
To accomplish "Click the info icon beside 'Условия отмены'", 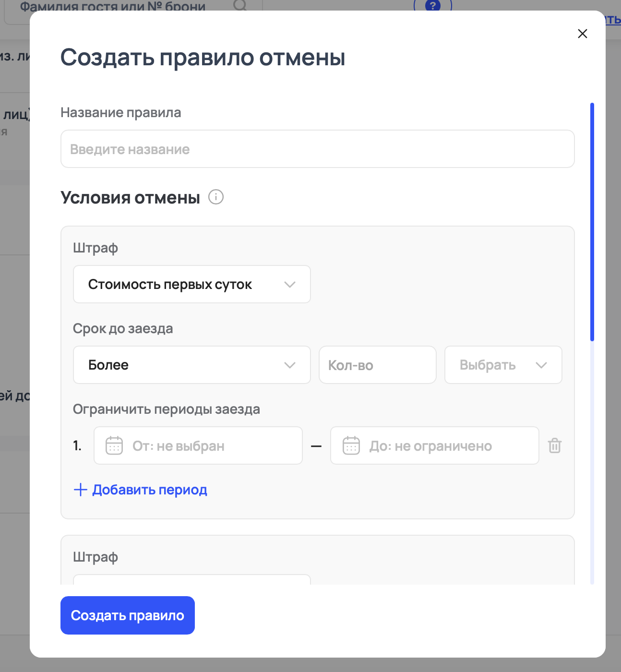I will (x=215, y=197).
